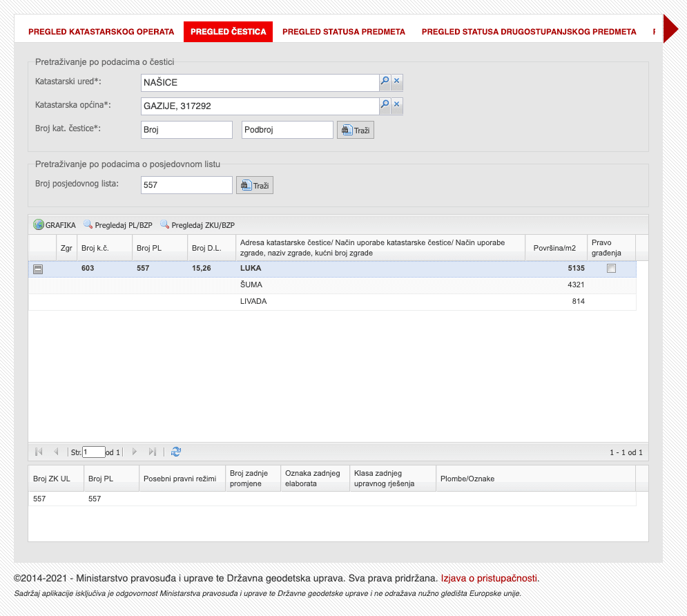Go to next results page
Viewport: 687px width, 616px height.
pos(135,452)
